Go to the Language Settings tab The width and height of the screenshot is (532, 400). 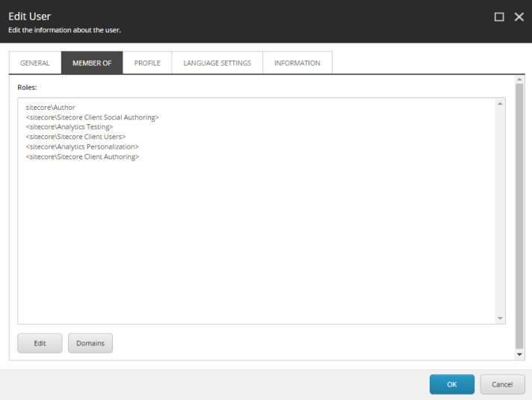coord(217,63)
